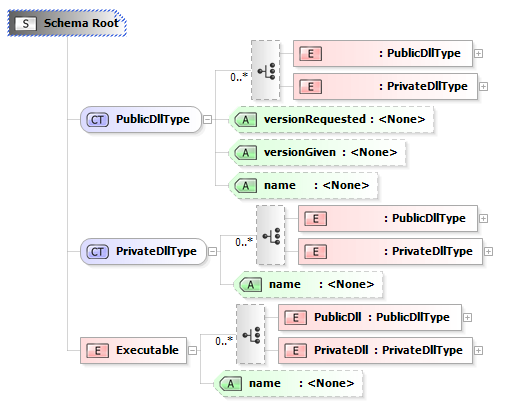
Task: Collapse the PrivateDllType complex type node
Action: [x=212, y=251]
